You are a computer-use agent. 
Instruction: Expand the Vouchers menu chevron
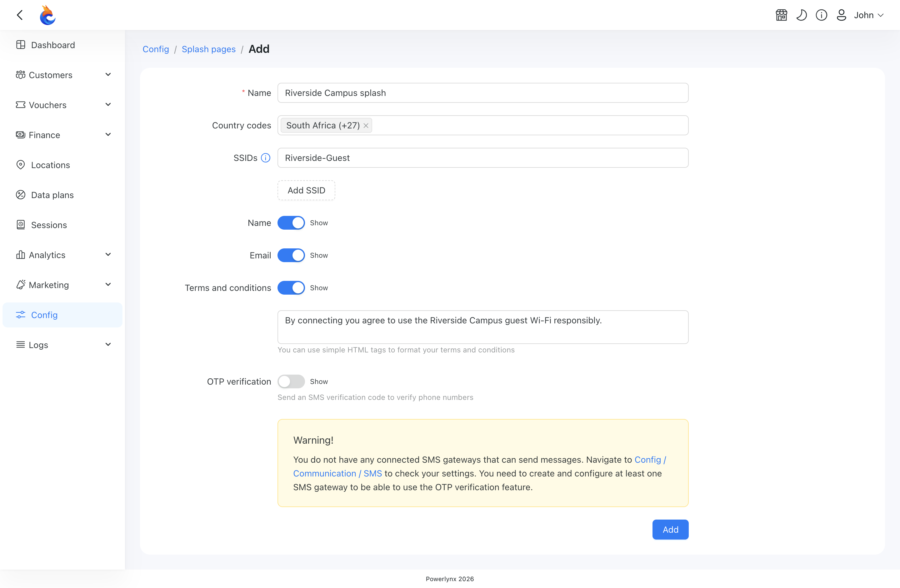pyautogui.click(x=108, y=105)
